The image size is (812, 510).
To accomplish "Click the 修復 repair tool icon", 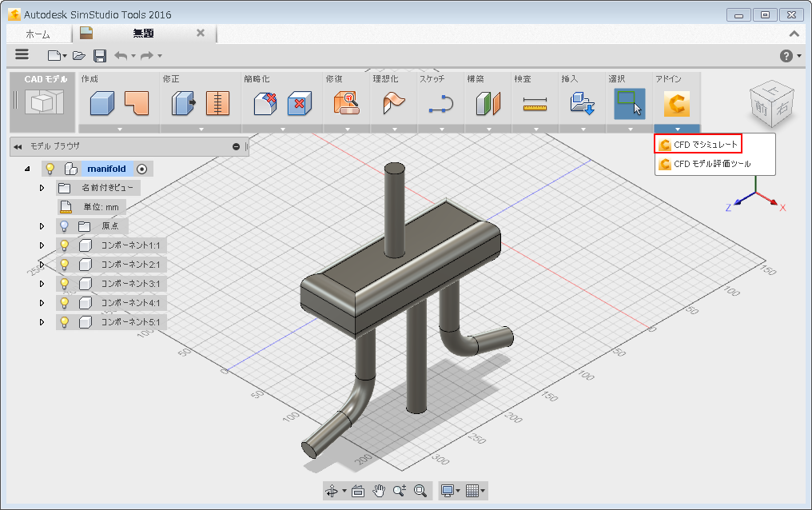I will 346,103.
